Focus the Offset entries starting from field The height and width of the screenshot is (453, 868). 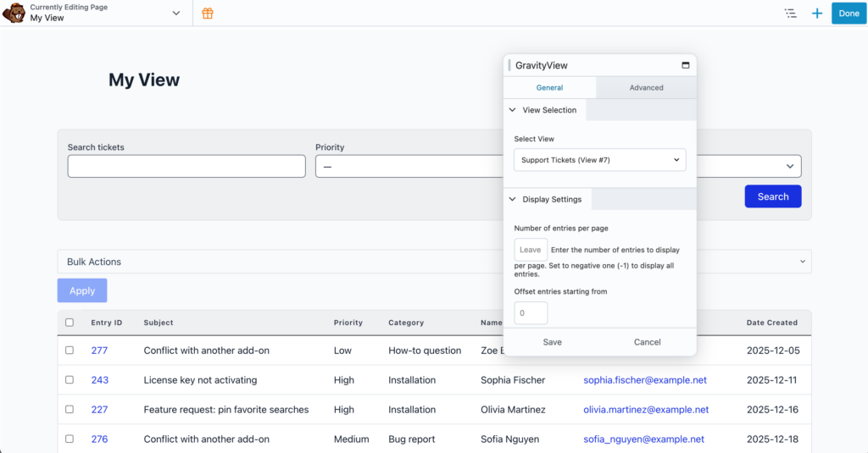531,313
